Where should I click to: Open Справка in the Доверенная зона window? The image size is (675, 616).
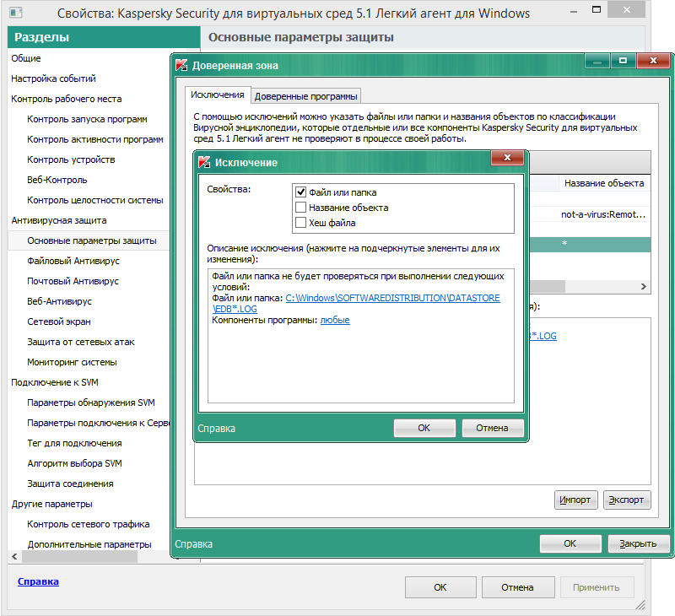point(194,544)
